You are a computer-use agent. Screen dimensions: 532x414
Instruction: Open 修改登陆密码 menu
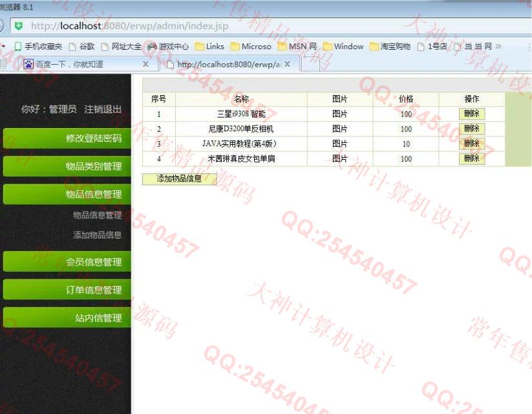click(x=67, y=138)
